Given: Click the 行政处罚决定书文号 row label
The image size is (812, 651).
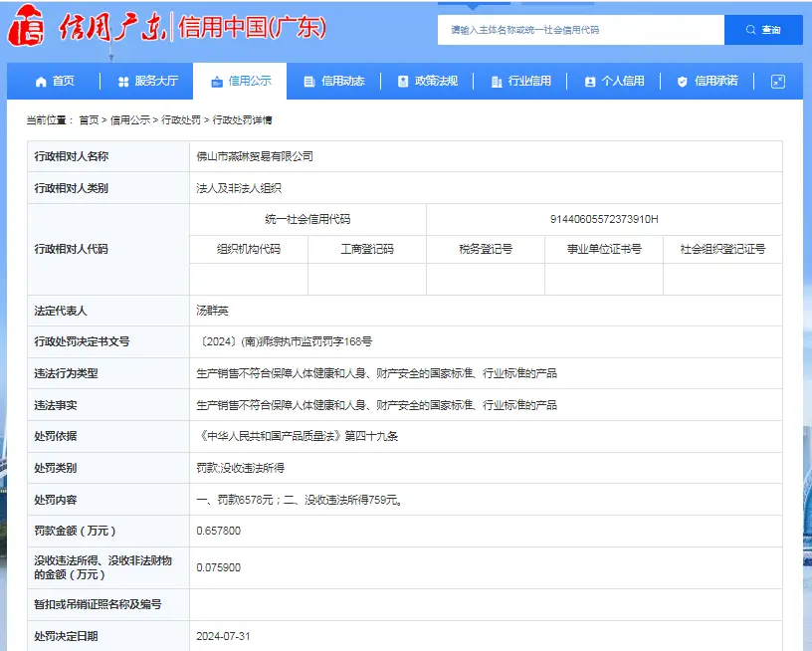Looking at the screenshot, I should [x=82, y=341].
